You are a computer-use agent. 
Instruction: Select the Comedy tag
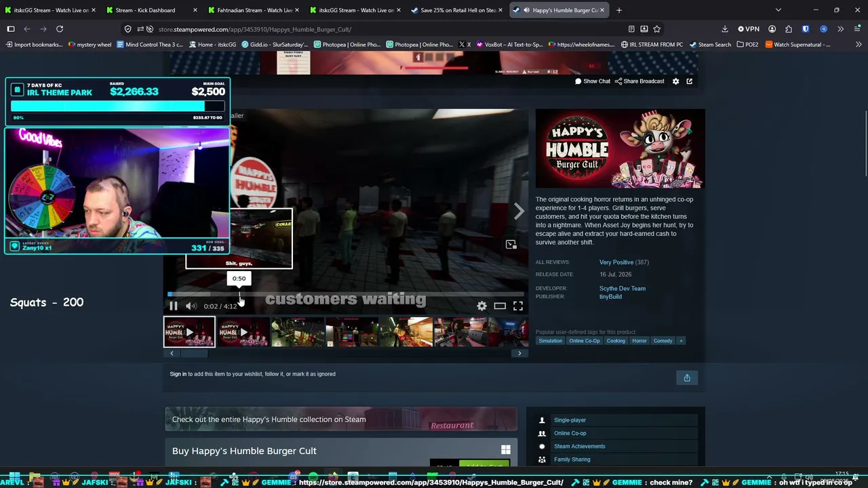[x=663, y=341]
